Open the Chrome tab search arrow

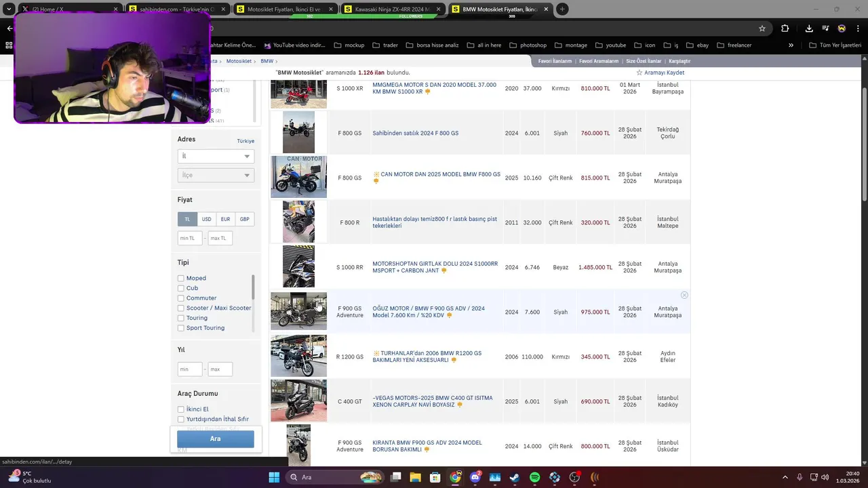pos(9,9)
